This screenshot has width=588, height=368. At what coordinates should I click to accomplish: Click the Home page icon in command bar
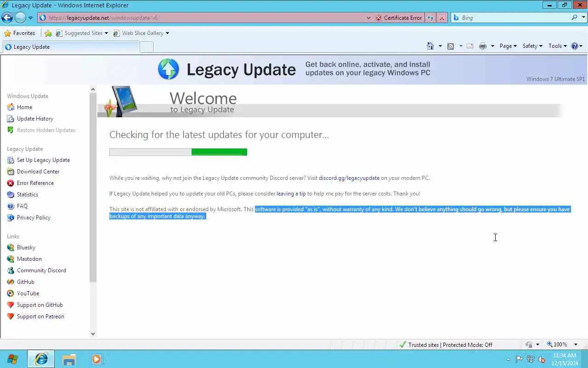click(430, 46)
